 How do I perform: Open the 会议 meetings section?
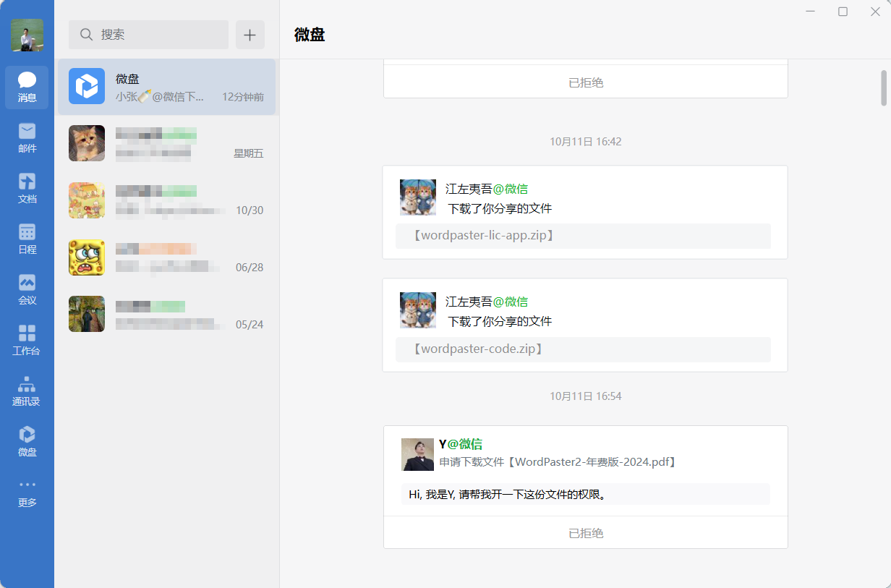(x=27, y=290)
